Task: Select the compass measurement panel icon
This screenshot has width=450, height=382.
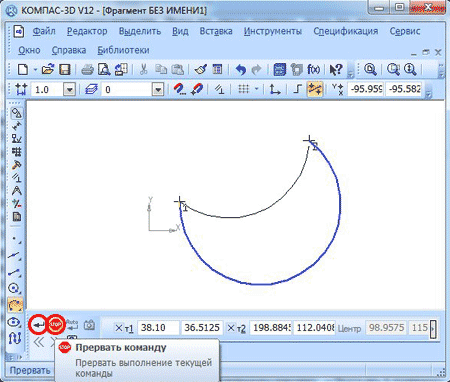Action: click(x=16, y=191)
